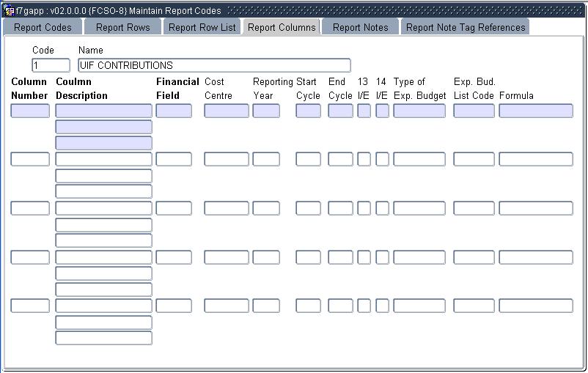The height and width of the screenshot is (373, 588).
Task: Click the Name field showing UIF CONTRIBUTIONS
Action: tap(214, 65)
